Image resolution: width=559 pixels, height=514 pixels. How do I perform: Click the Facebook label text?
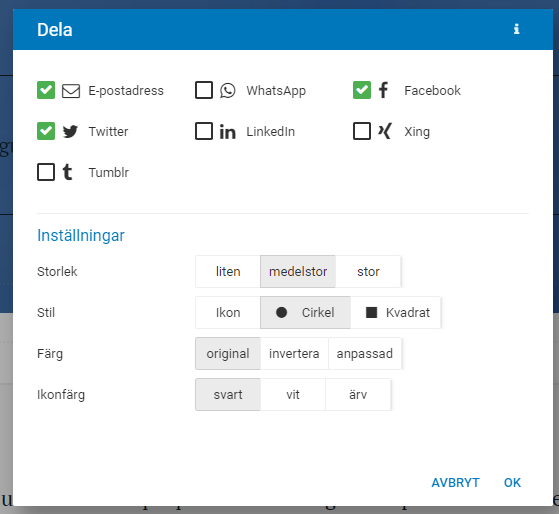[x=432, y=91]
